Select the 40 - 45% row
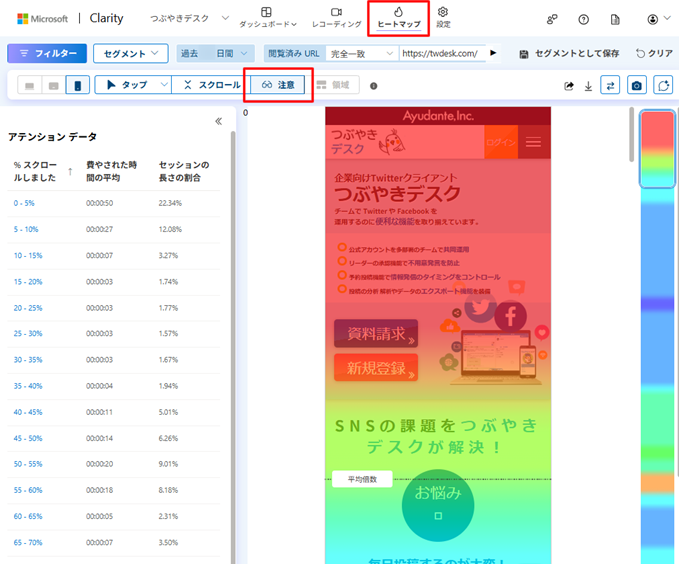The height and width of the screenshot is (564, 679). click(x=113, y=412)
